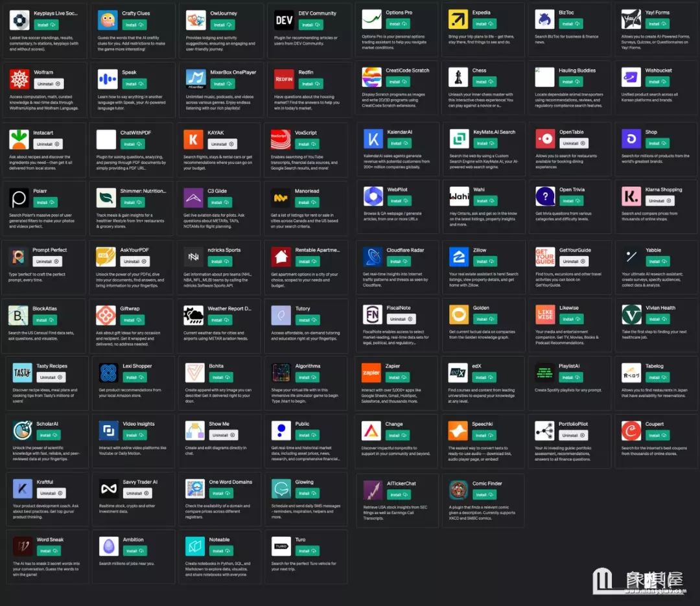700x606 pixels.
Task: Click the edX logo icon
Action: point(458,373)
